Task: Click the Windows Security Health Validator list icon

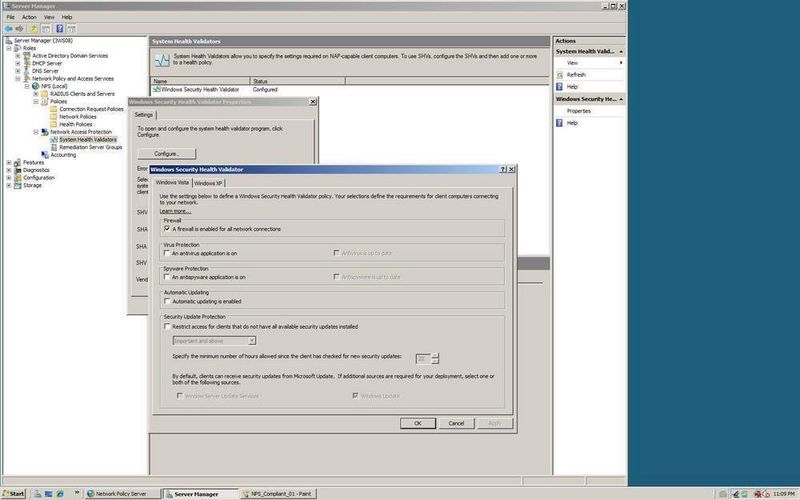Action: coord(157,89)
